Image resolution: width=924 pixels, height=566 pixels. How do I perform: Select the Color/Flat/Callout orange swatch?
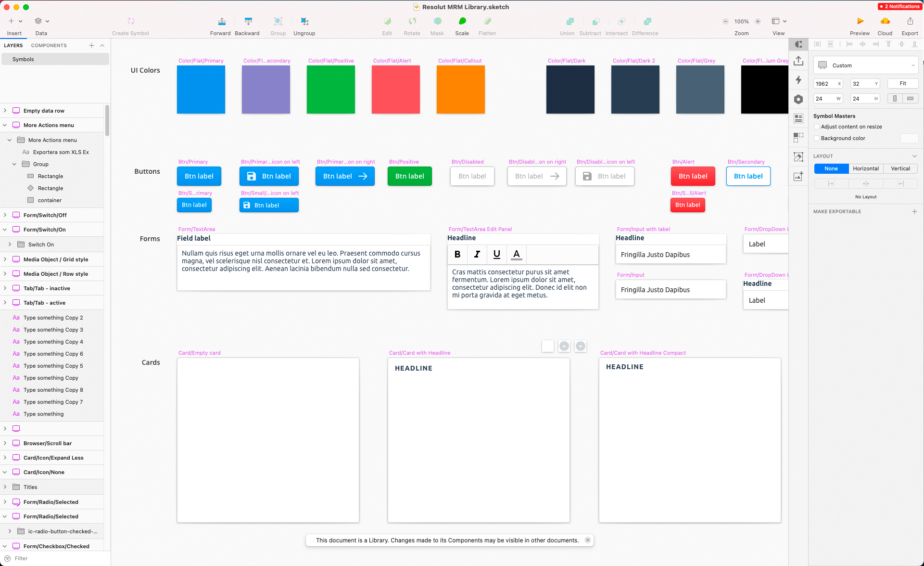(x=461, y=90)
